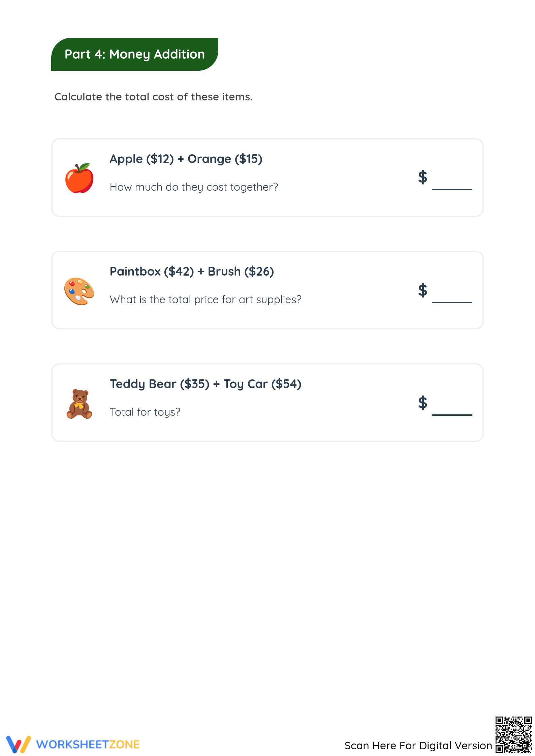Click the dollar sign beside the apple question
The width and height of the screenshot is (535, 756).
pos(422,177)
